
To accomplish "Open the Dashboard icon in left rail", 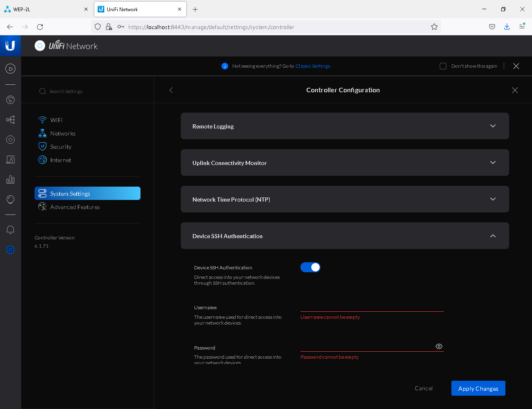I will click(10, 69).
